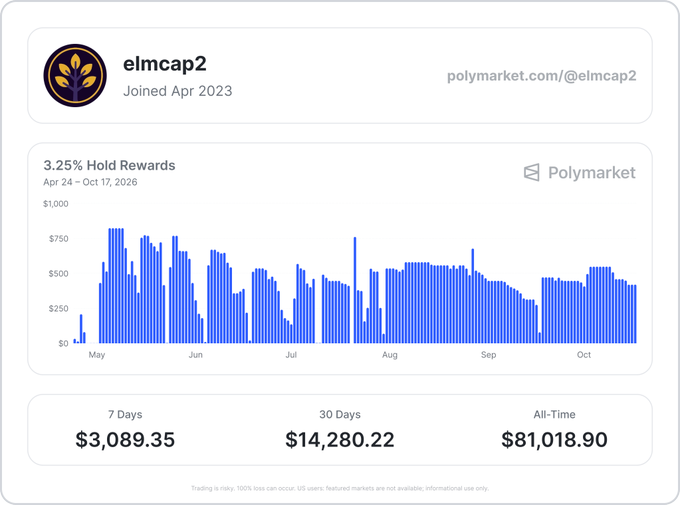Image resolution: width=680 pixels, height=505 pixels.
Task: Click the 30 Days label
Action: (340, 414)
